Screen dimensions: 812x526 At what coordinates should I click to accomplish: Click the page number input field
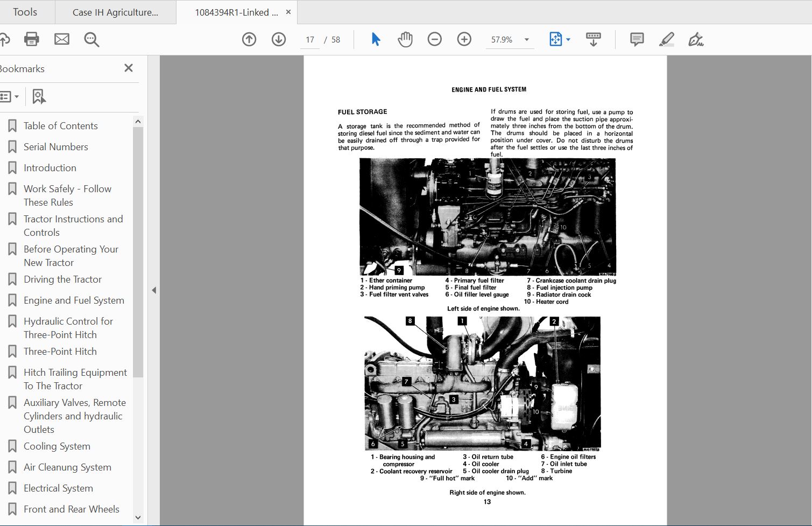coord(310,40)
